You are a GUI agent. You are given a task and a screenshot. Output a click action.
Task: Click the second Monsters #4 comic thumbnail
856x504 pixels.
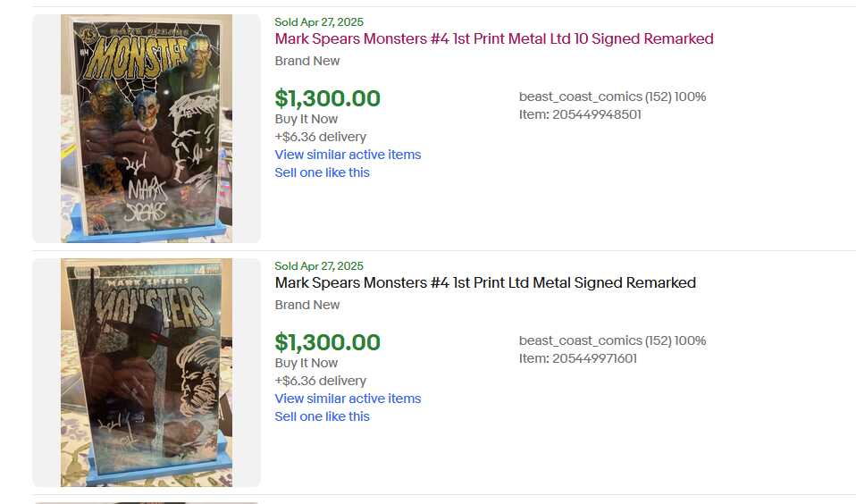coord(147,373)
